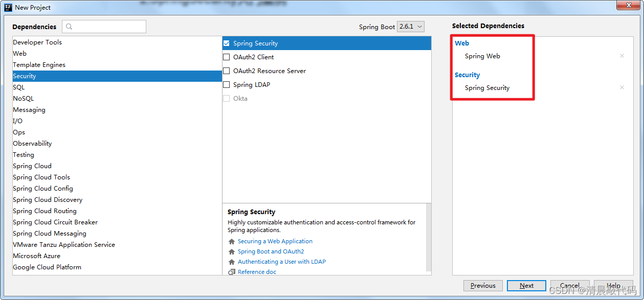Select the Spring Cloud category

tap(32, 166)
